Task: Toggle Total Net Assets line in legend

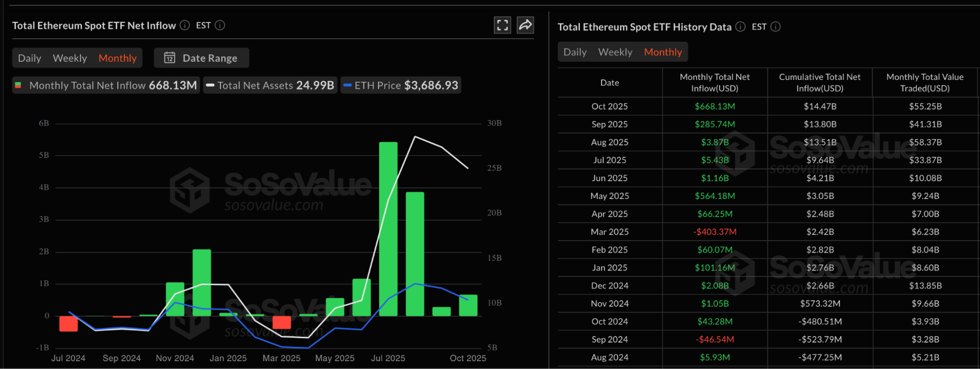Action: point(270,85)
